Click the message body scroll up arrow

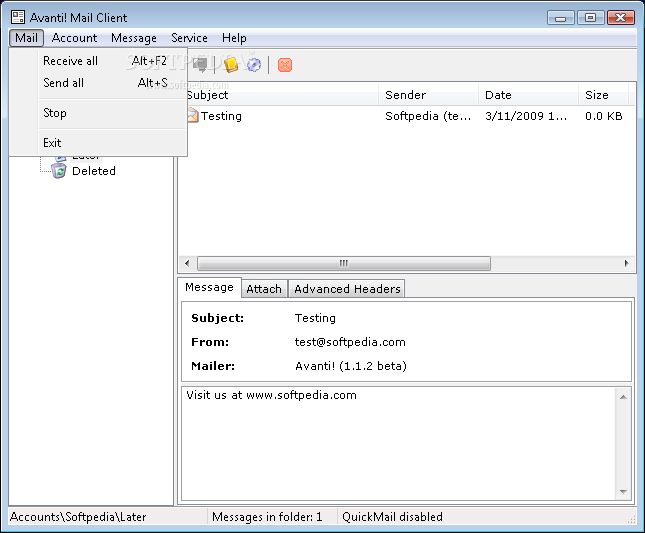point(623,397)
